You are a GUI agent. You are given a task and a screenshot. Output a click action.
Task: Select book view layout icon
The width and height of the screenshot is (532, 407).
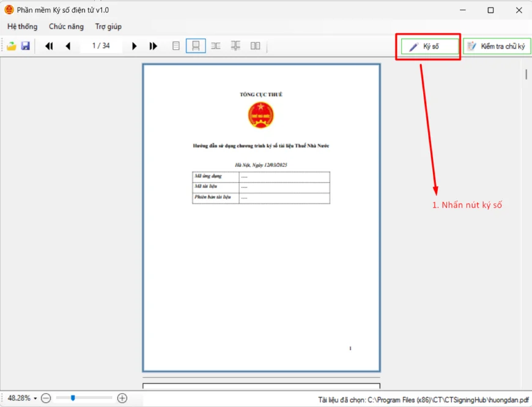[x=255, y=46]
